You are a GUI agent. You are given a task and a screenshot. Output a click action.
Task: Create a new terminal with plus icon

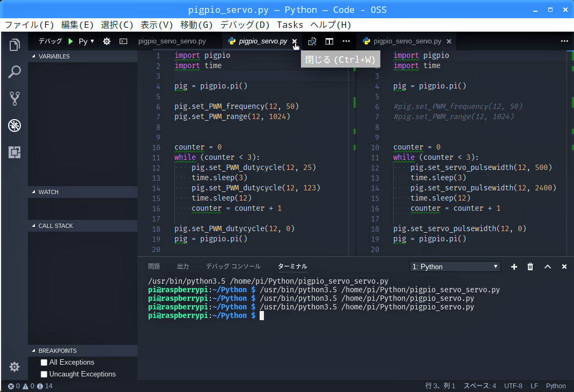point(514,267)
